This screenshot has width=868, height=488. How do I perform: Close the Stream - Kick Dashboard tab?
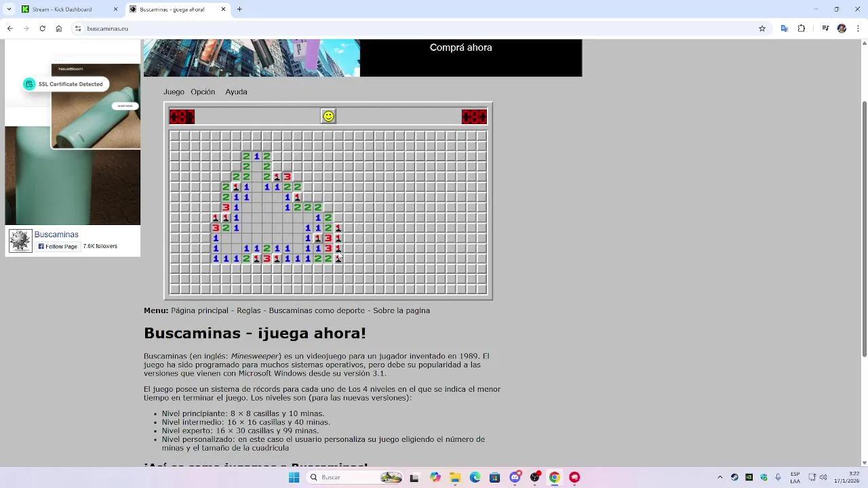coord(115,9)
